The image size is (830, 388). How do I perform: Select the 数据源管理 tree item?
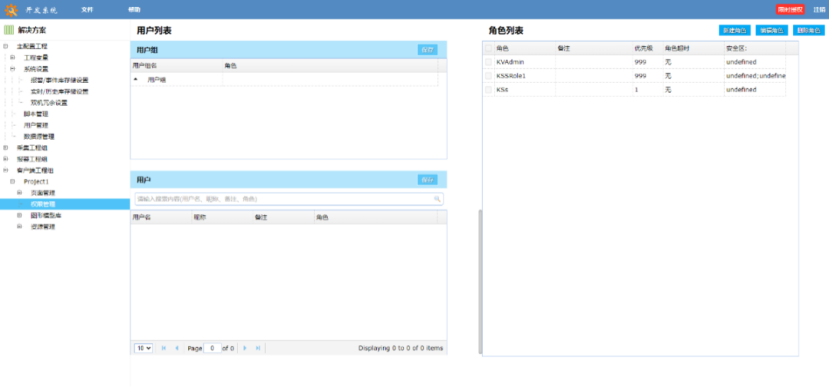[39, 137]
